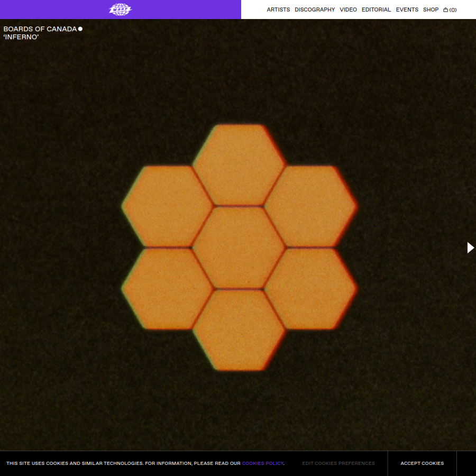This screenshot has height=476, width=476.
Task: Open the Video menu item
Action: [x=348, y=10]
